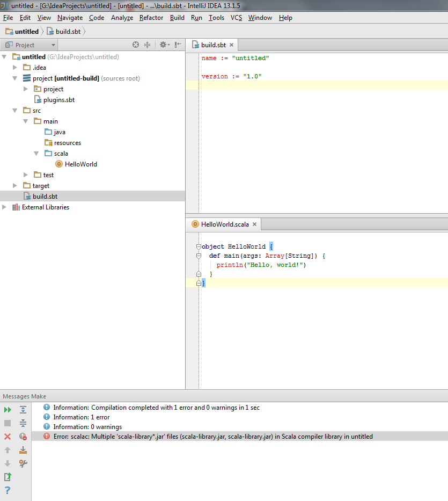This screenshot has width=448, height=501.
Task: Click the Scroll from Source target icon
Action: (136, 45)
